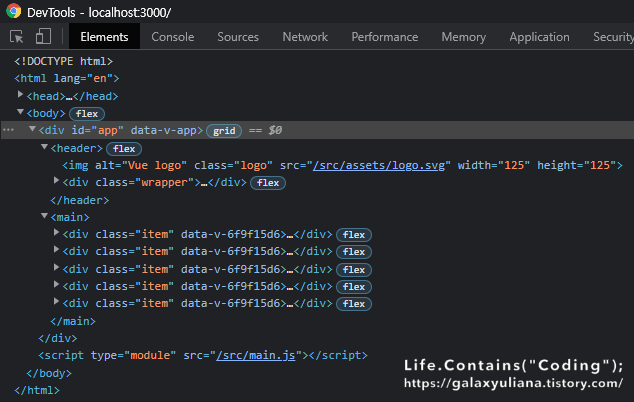The image size is (634, 402).
Task: Open the Sources tab
Action: click(238, 37)
